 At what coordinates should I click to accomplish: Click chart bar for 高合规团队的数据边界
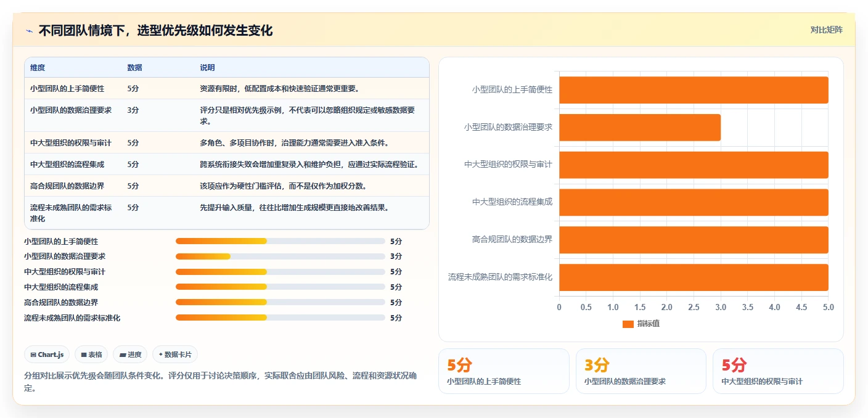(x=694, y=240)
